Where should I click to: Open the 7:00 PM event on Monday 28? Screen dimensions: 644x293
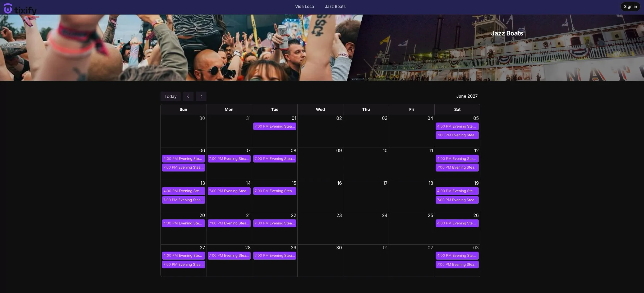(229, 256)
